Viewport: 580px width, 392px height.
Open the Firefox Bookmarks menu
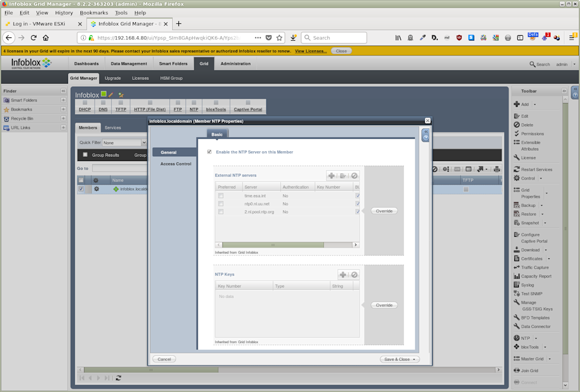94,12
